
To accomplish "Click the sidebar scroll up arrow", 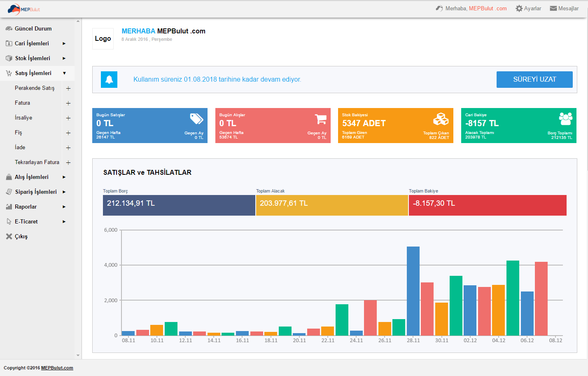I will pos(78,21).
